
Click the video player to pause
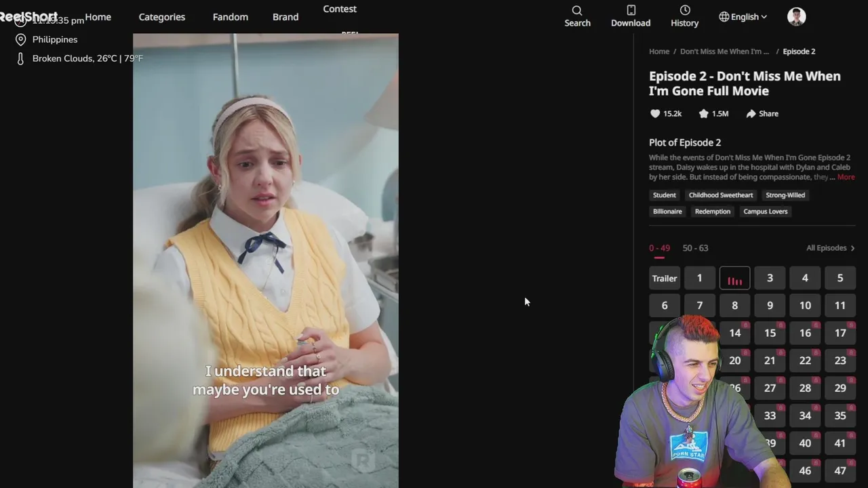[266, 261]
